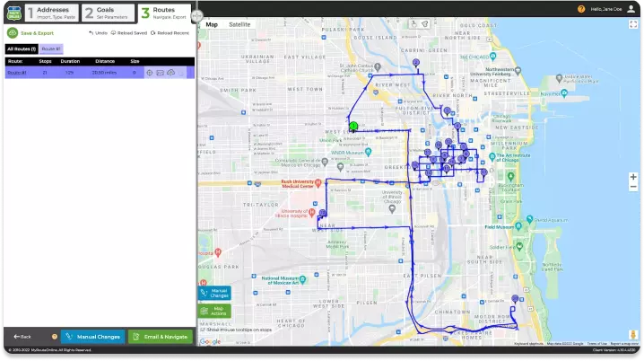Click Reload Saved
The image size is (644, 361).
pyautogui.click(x=129, y=33)
